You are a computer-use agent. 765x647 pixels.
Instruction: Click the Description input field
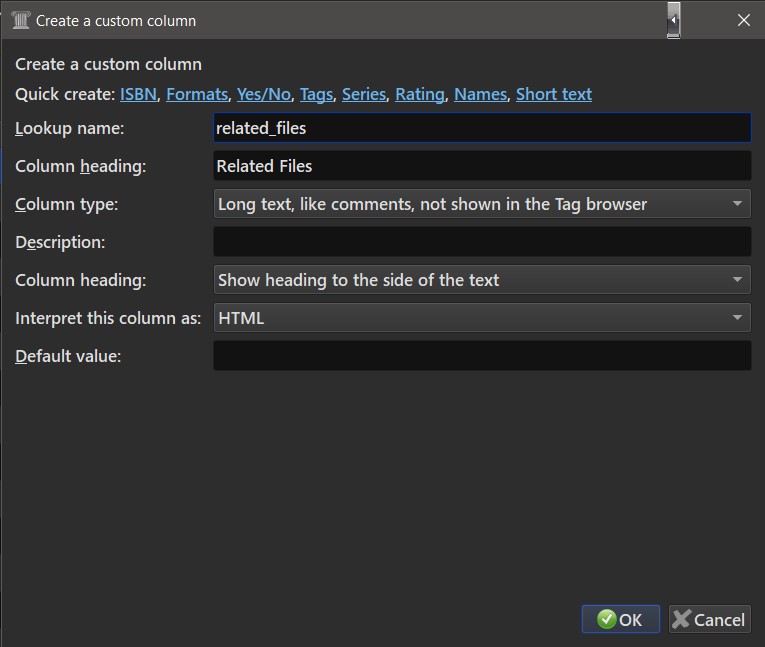[x=482, y=242]
